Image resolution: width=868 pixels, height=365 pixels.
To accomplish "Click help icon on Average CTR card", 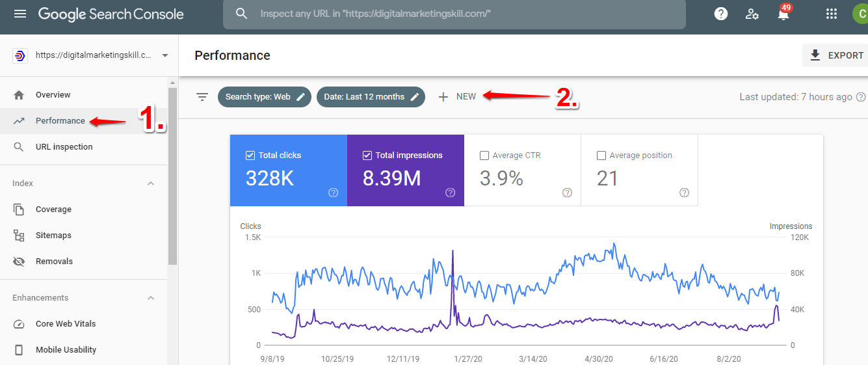I will [567, 193].
